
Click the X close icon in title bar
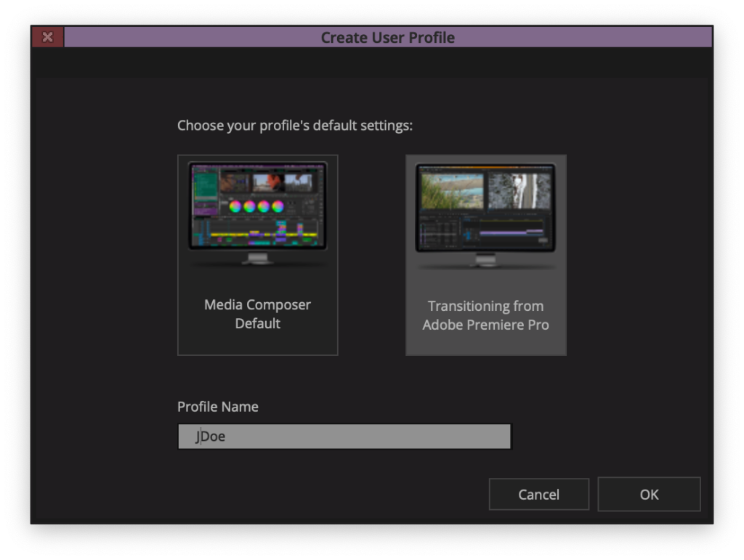[47, 37]
